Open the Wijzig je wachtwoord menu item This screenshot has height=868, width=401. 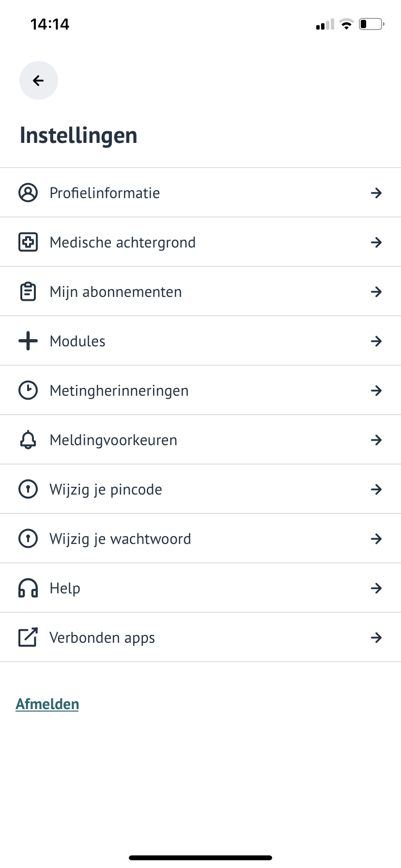coord(120,539)
